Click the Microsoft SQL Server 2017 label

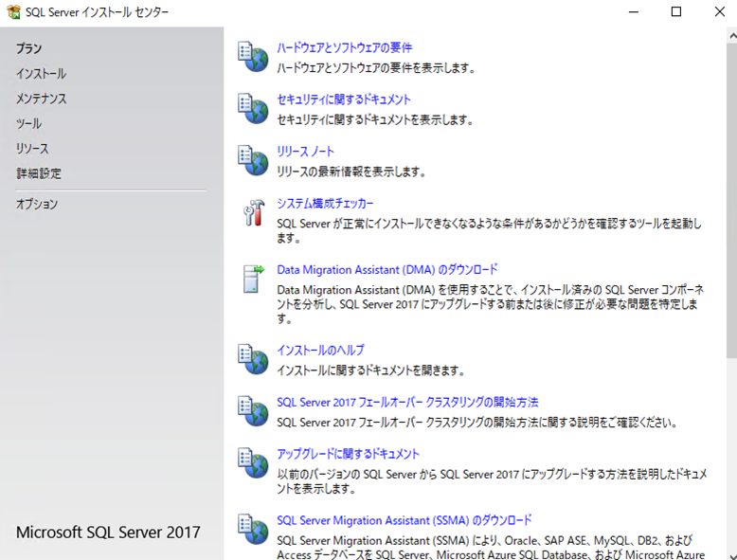(x=108, y=533)
